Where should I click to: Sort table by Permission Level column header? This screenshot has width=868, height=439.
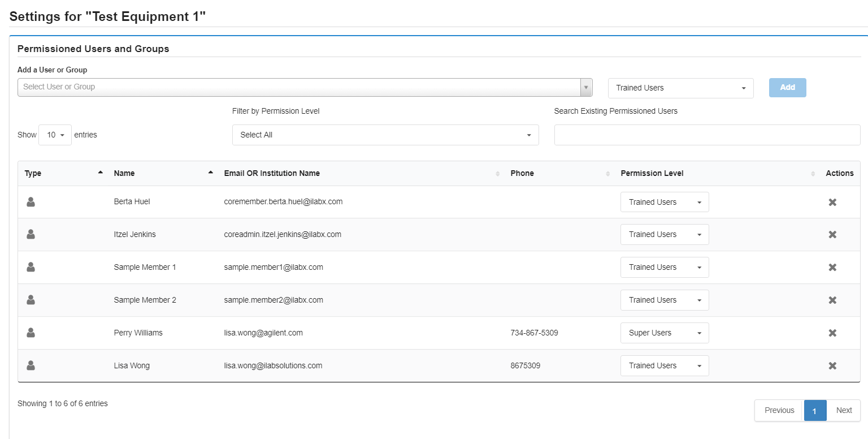652,173
